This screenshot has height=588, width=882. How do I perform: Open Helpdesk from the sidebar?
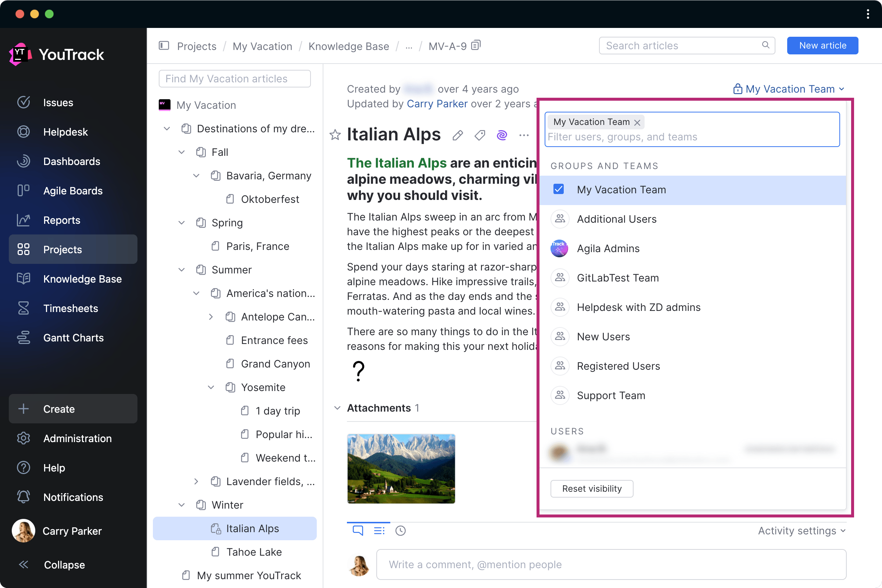[x=65, y=132]
